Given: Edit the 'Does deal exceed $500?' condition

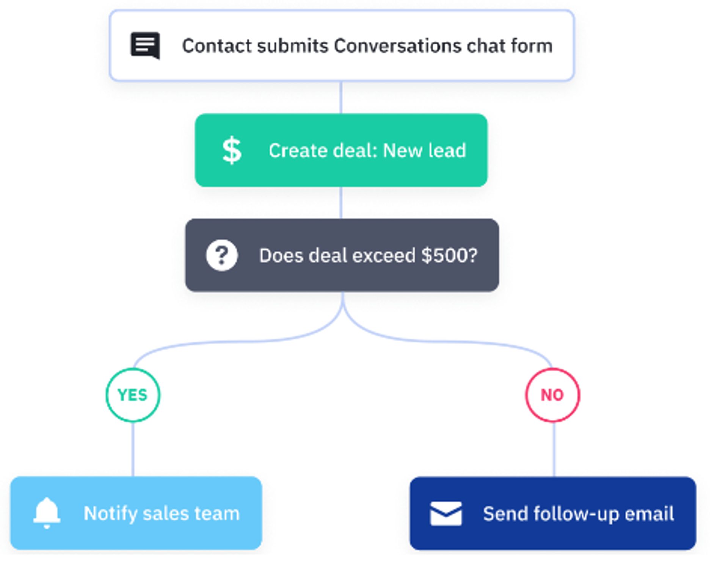Looking at the screenshot, I should click(341, 255).
